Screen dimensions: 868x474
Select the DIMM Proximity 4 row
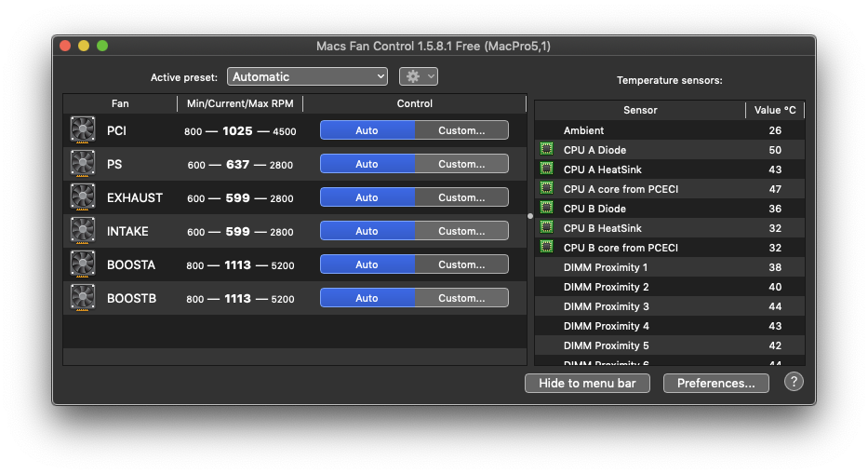click(x=670, y=326)
